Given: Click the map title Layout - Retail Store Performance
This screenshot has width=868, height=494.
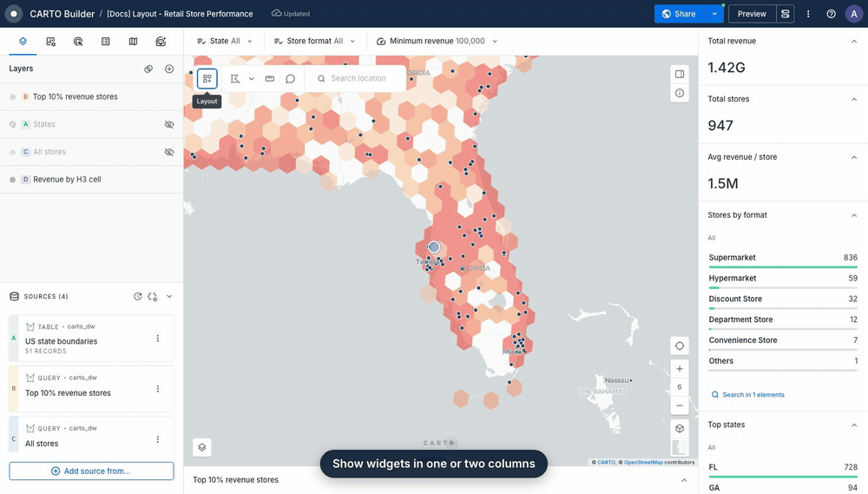Looking at the screenshot, I should (180, 14).
